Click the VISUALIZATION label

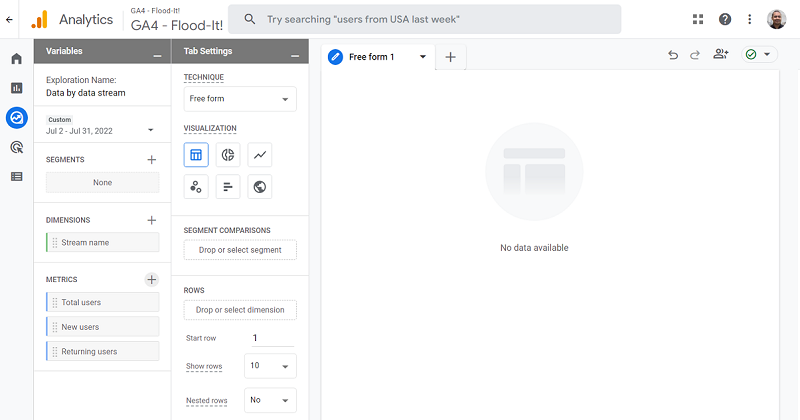[210, 128]
